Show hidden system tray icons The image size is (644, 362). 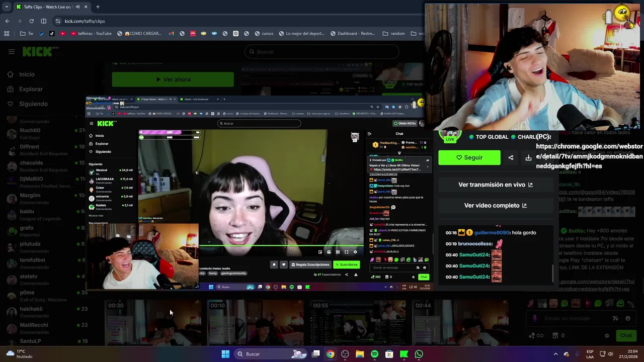555,354
